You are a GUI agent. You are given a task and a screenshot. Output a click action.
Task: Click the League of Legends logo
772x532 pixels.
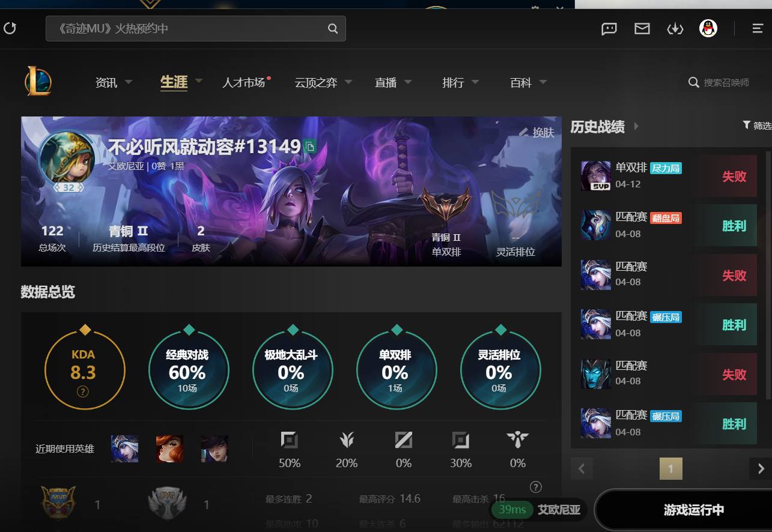click(38, 81)
